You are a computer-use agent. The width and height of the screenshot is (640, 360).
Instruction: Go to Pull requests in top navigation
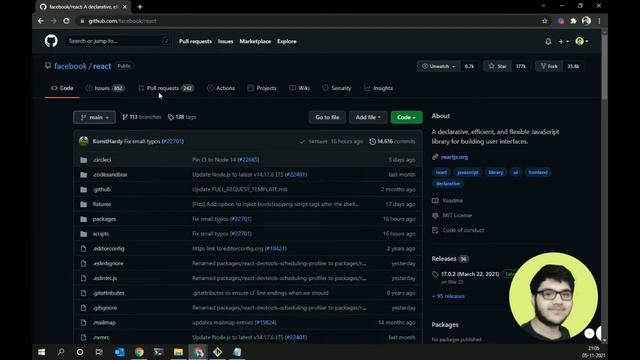[195, 41]
